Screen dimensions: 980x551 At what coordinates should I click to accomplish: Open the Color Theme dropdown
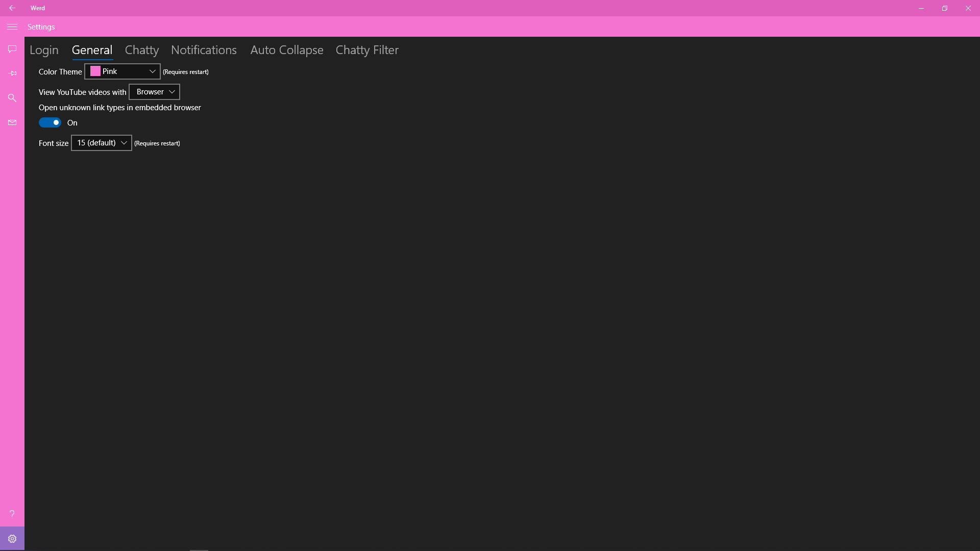coord(122,71)
